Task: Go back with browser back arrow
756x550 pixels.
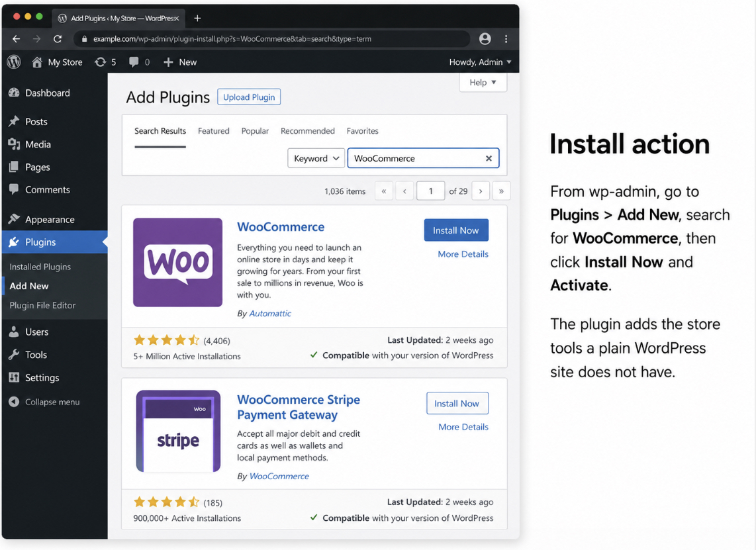Action: click(17, 38)
